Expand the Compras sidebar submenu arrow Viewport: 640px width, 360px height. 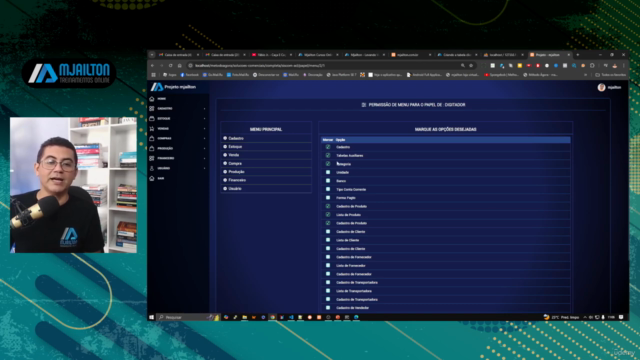[204, 138]
